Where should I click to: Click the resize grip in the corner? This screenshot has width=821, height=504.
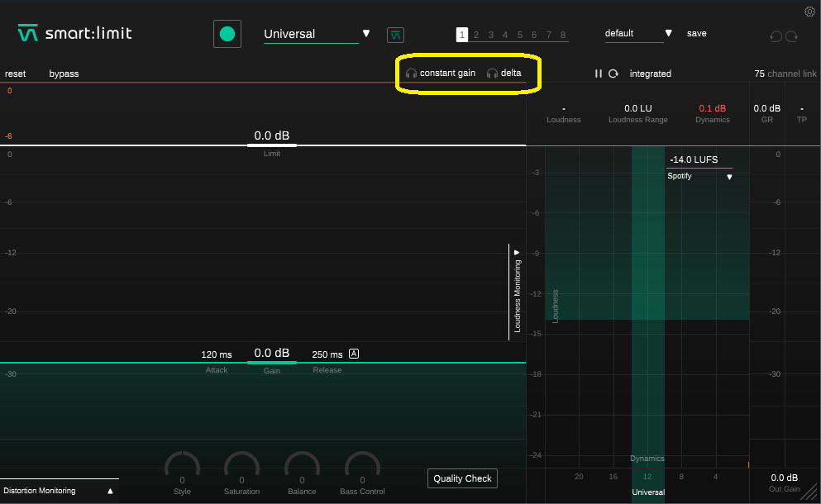click(x=810, y=493)
